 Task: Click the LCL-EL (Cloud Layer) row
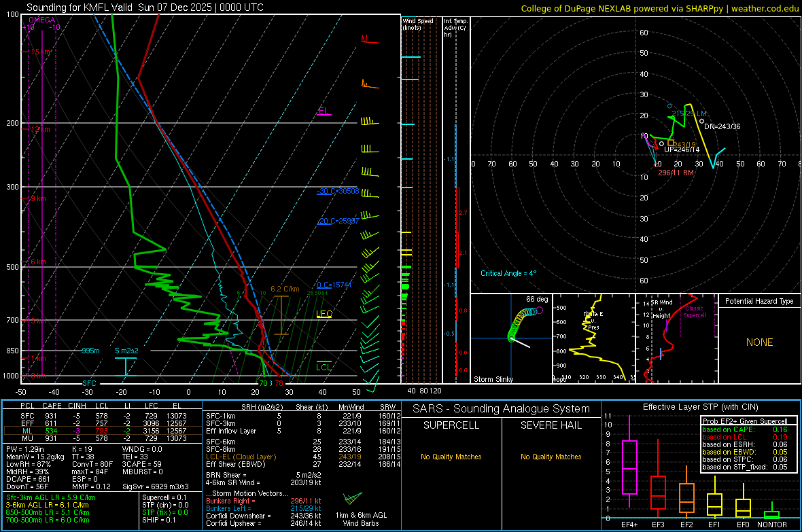303,457
